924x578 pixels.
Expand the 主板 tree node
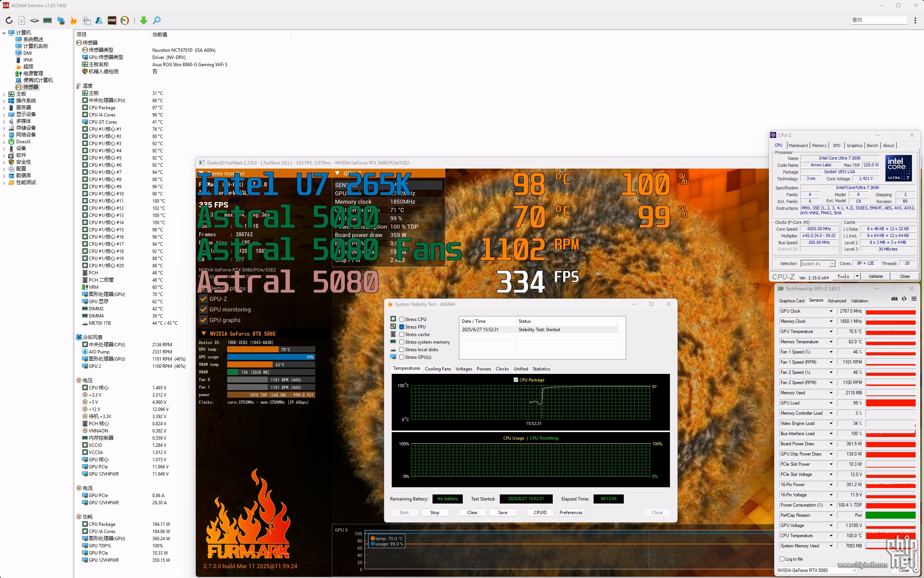click(x=4, y=94)
